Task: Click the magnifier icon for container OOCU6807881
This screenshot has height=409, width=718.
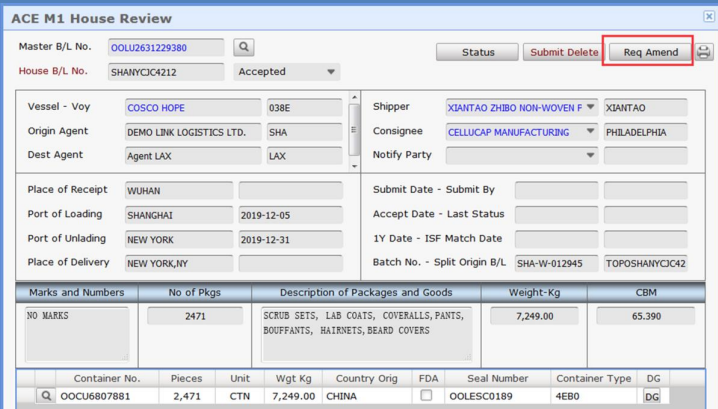Action: [x=46, y=397]
